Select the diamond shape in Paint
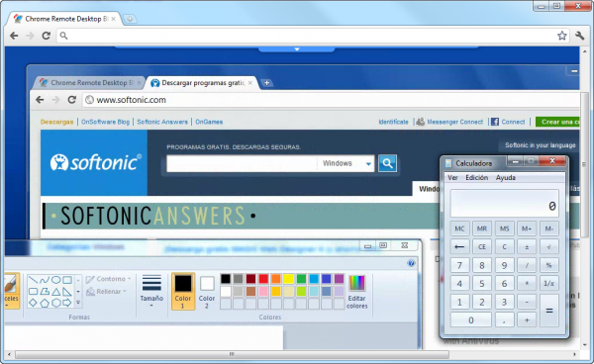The width and height of the screenshot is (594, 364). [x=34, y=303]
